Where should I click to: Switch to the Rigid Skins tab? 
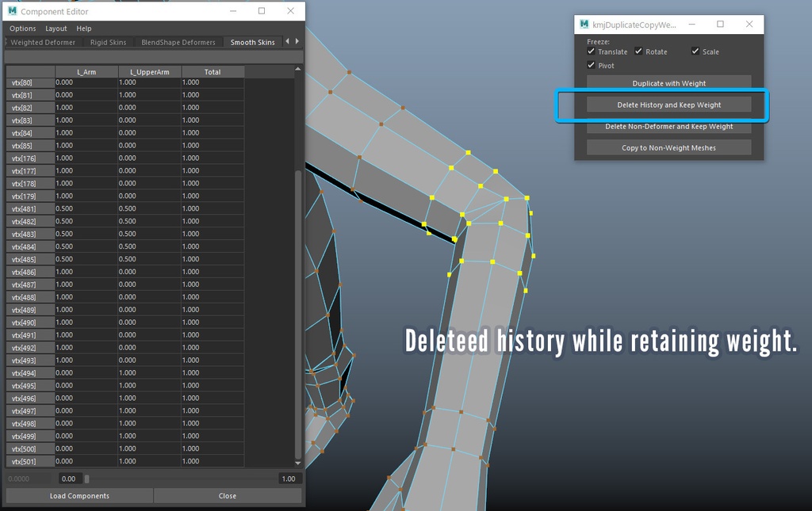pos(108,43)
